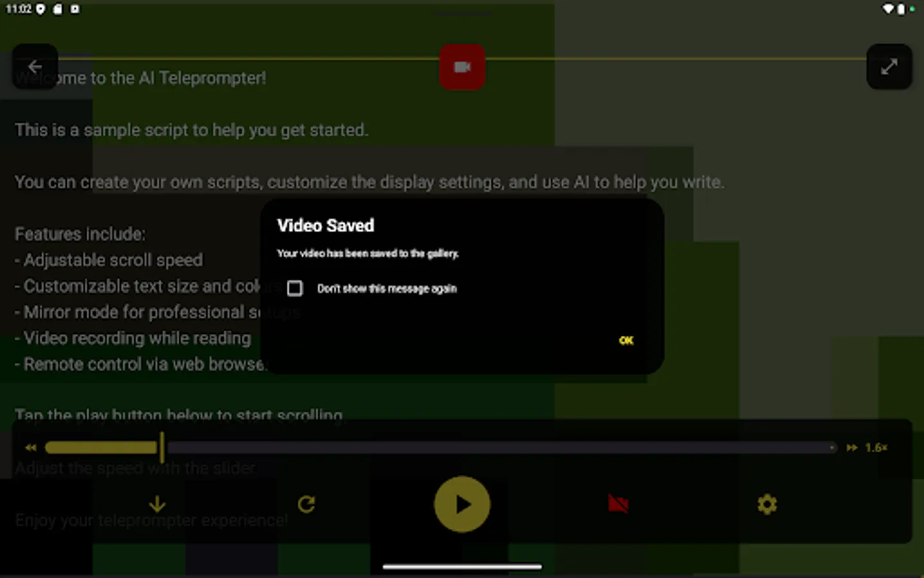Tap the rewind double-arrow to decrease speed
This screenshot has width=924, height=578.
pos(30,448)
